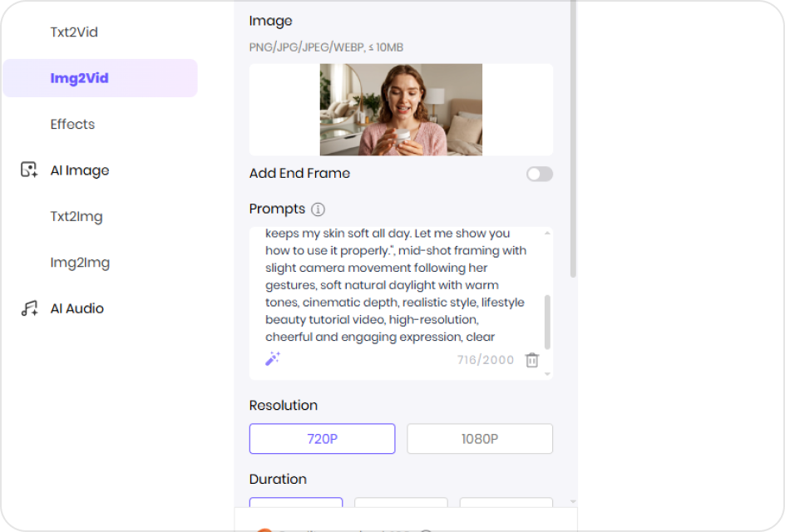This screenshot has height=532, width=785.
Task: Reselect the 720P resolution option
Action: [322, 438]
